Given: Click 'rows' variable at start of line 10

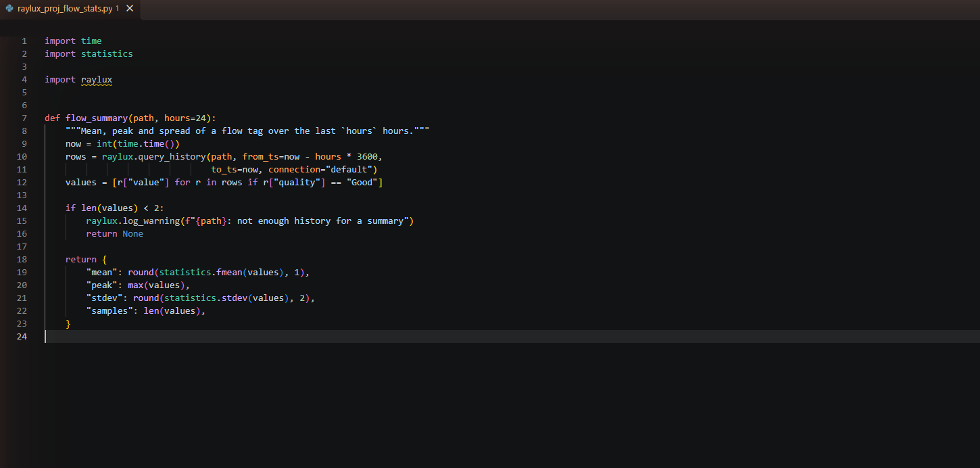Looking at the screenshot, I should point(76,156).
